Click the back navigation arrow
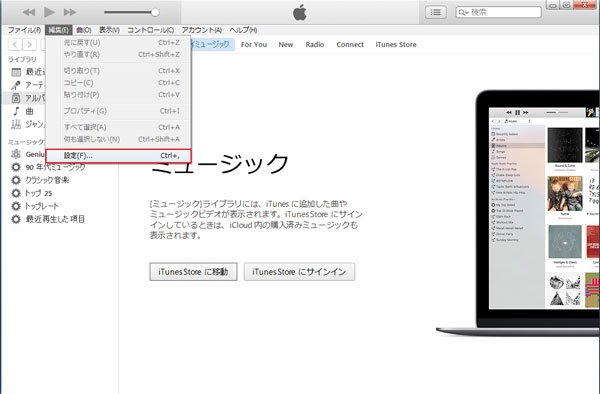600x394 pixels. (15, 44)
